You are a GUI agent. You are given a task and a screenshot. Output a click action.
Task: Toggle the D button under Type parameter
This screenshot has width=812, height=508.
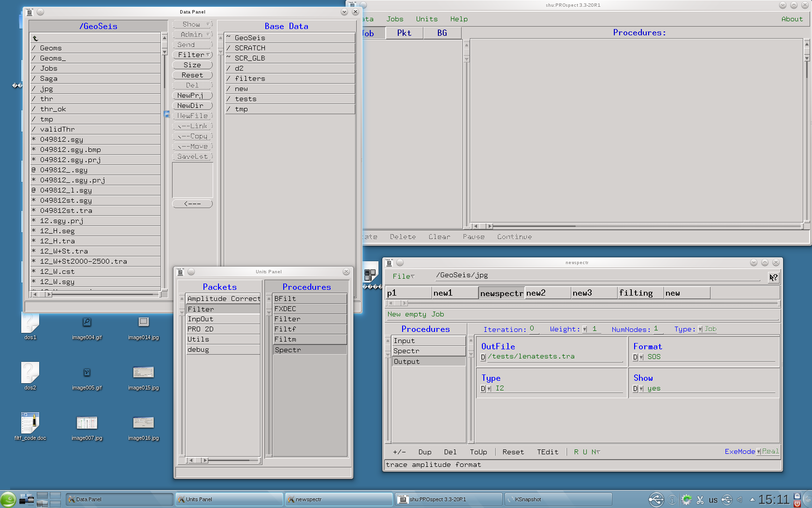483,389
